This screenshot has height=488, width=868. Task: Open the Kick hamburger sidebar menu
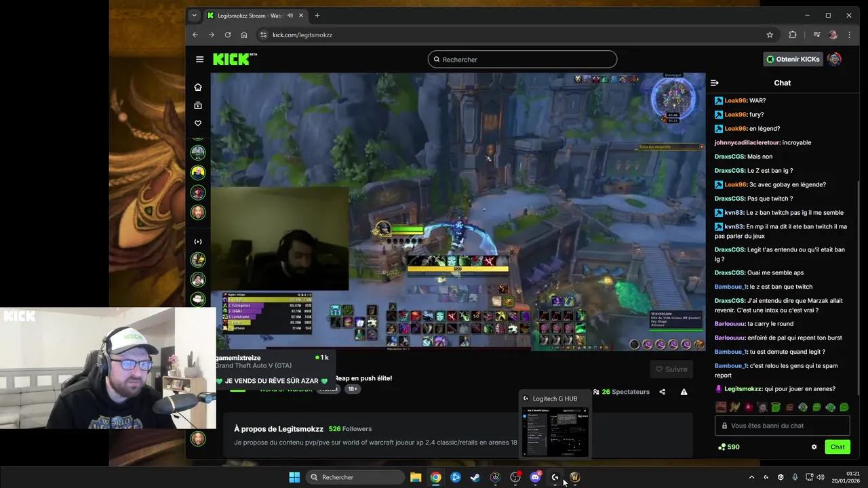point(199,59)
